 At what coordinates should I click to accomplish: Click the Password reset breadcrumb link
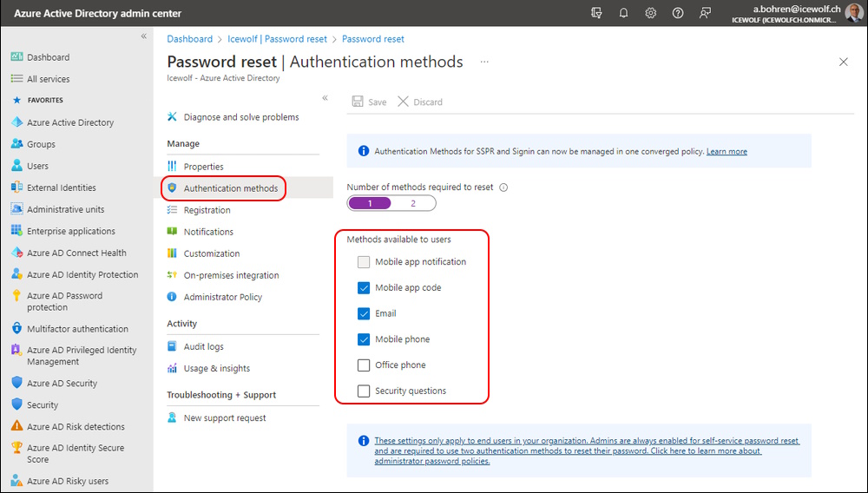(373, 39)
